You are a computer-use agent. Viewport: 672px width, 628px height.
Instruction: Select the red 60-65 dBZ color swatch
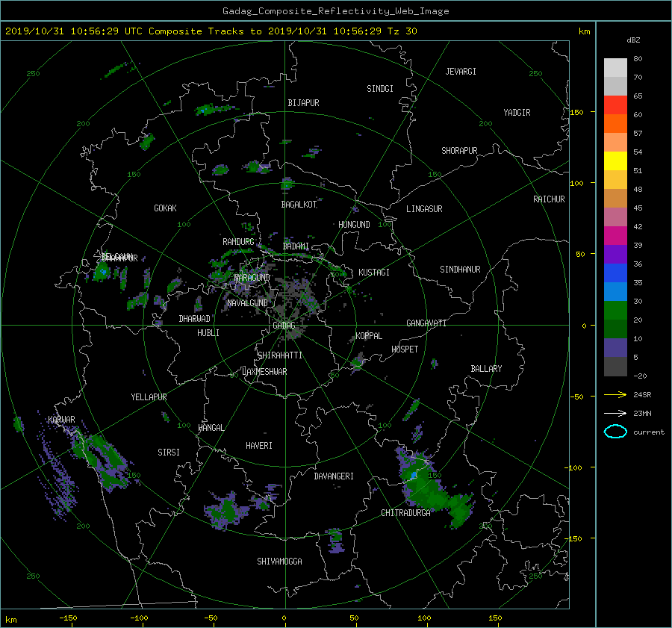[x=615, y=105]
